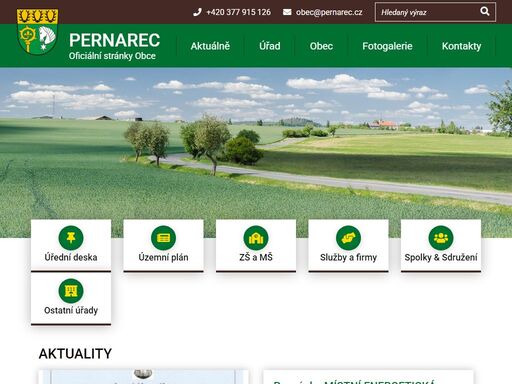Open the first news thumbnail under Aktuality
Screen dimensions: 512x384
(x=144, y=377)
